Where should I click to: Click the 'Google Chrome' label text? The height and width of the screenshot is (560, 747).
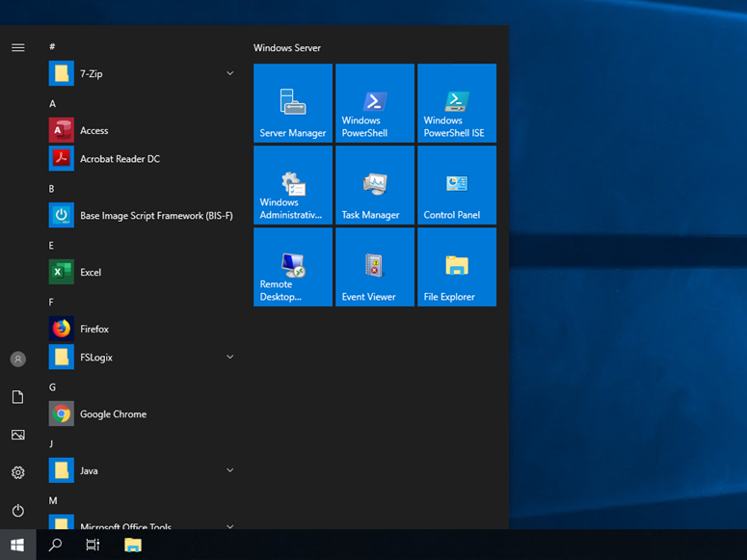114,414
